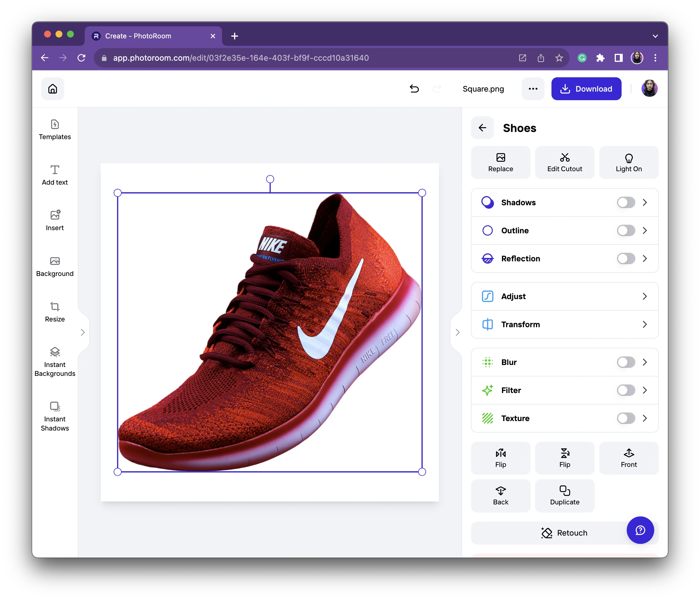700x600 pixels.
Task: Send the object to Back
Action: (500, 496)
